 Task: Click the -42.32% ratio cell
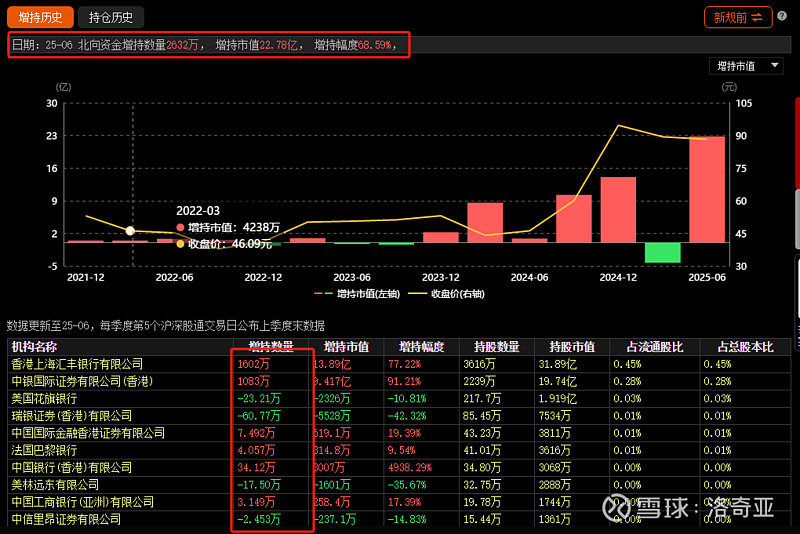pyautogui.click(x=407, y=416)
